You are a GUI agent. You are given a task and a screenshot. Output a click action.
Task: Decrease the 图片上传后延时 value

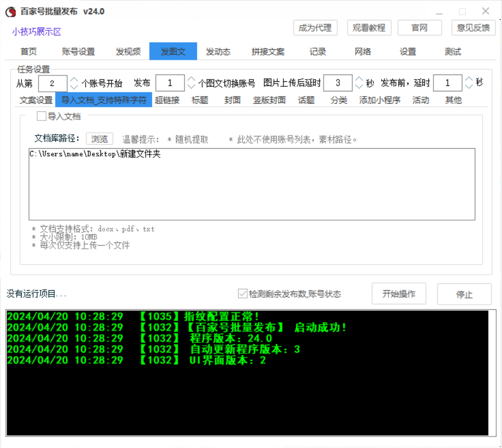click(359, 86)
